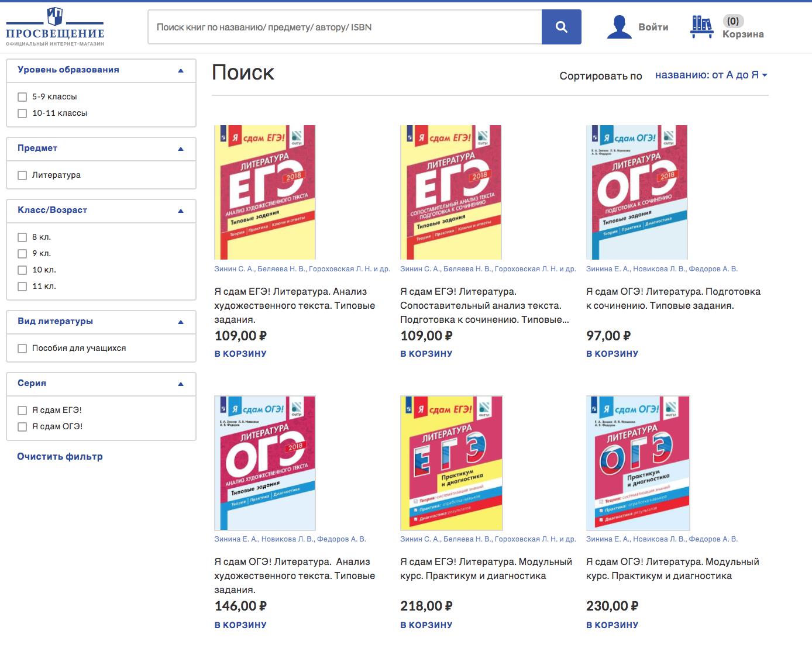Viewport: 812px width, 655px height.
Task: Check Пособия для учащихся option
Action: pyautogui.click(x=22, y=349)
